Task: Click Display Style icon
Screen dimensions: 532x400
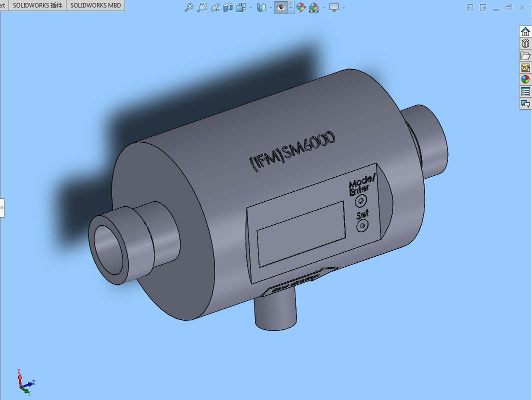Action: (x=261, y=8)
